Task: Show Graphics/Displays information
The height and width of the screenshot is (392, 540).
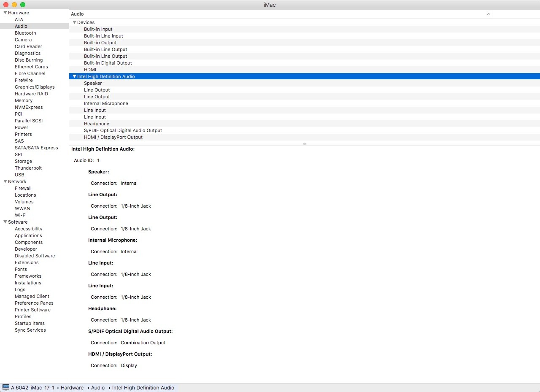Action: (35, 87)
